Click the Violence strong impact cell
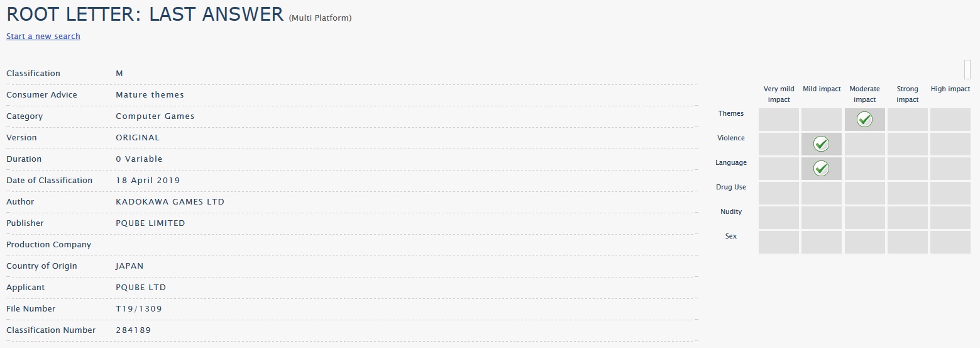Screen dimensions: 980x348 click(908, 144)
